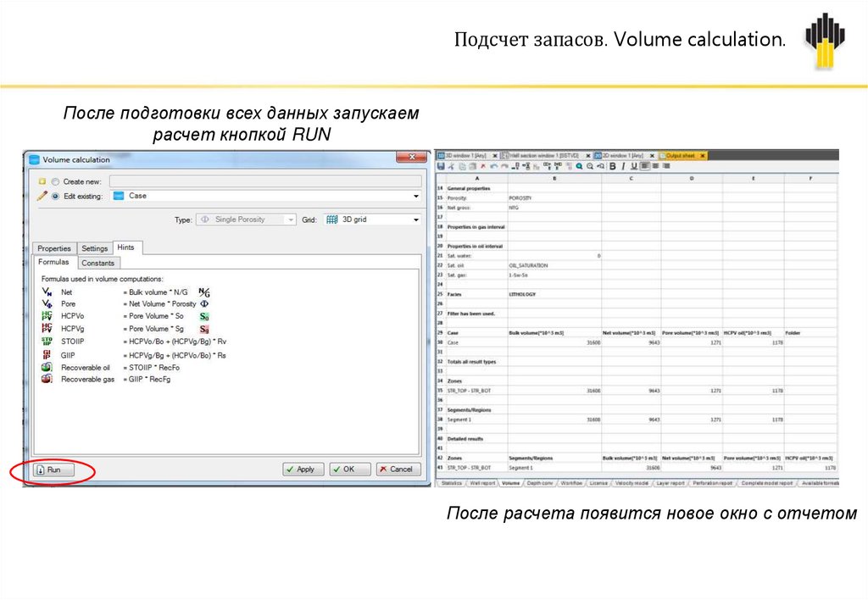Open the Formulas sub-tab
The width and height of the screenshot is (868, 600).
(x=53, y=262)
